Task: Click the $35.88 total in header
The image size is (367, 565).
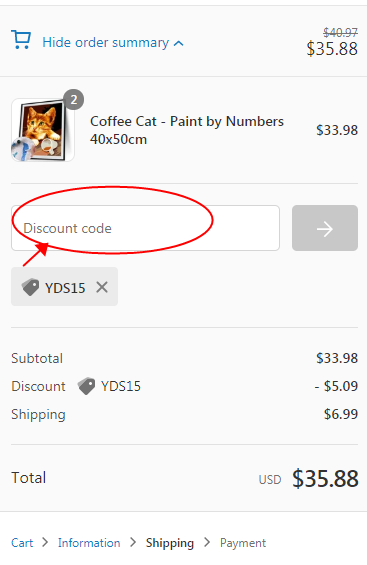Action: (x=332, y=49)
